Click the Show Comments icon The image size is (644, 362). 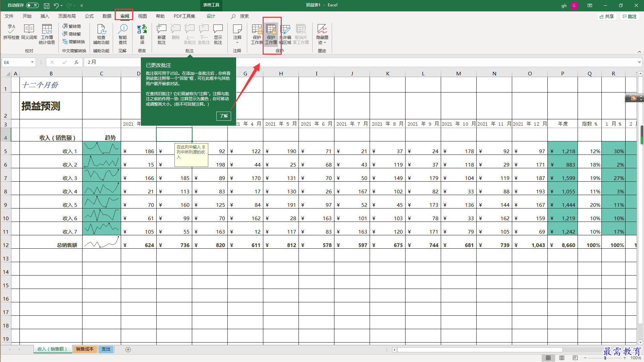pos(218,34)
